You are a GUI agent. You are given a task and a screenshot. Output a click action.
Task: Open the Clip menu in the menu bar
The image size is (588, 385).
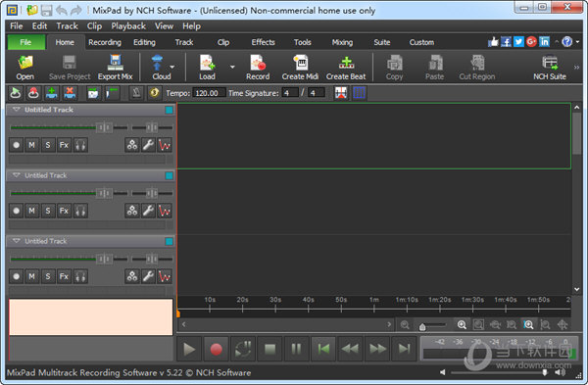94,25
